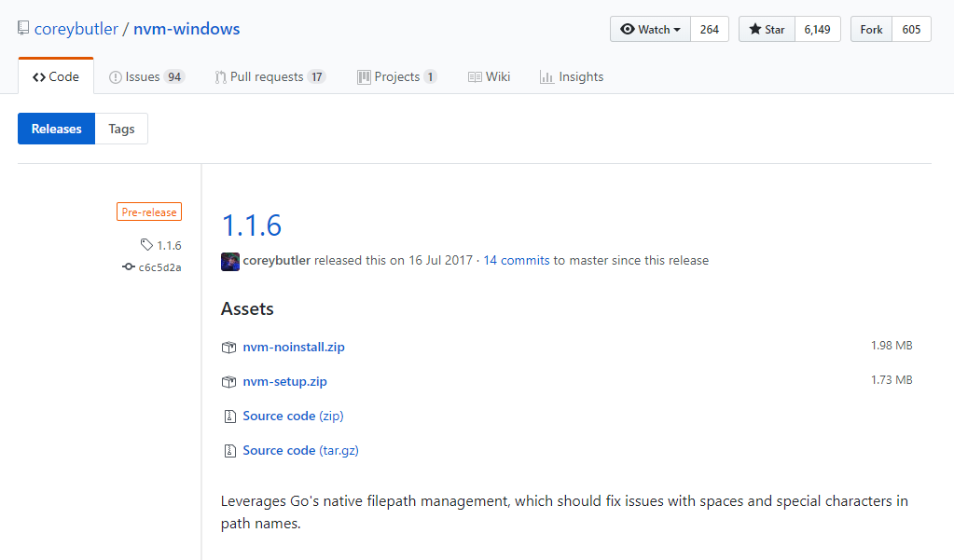Image resolution: width=954 pixels, height=560 pixels.
Task: Open the Watch notifications dropdown
Action: click(651, 29)
